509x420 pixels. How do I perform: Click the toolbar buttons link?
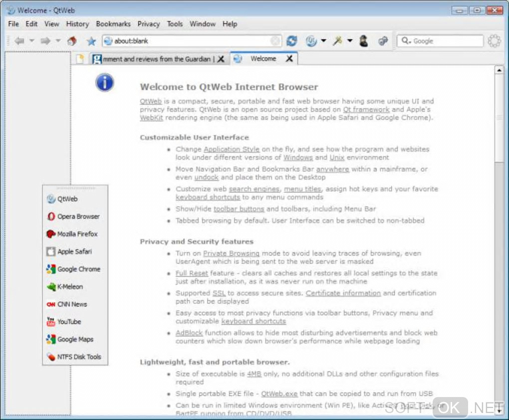click(x=239, y=209)
